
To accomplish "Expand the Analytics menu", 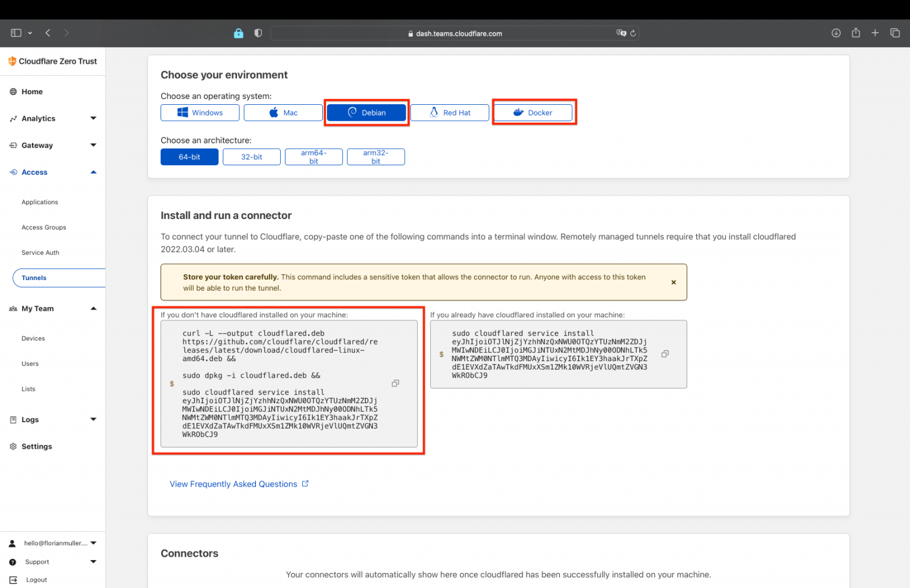I will 93,118.
